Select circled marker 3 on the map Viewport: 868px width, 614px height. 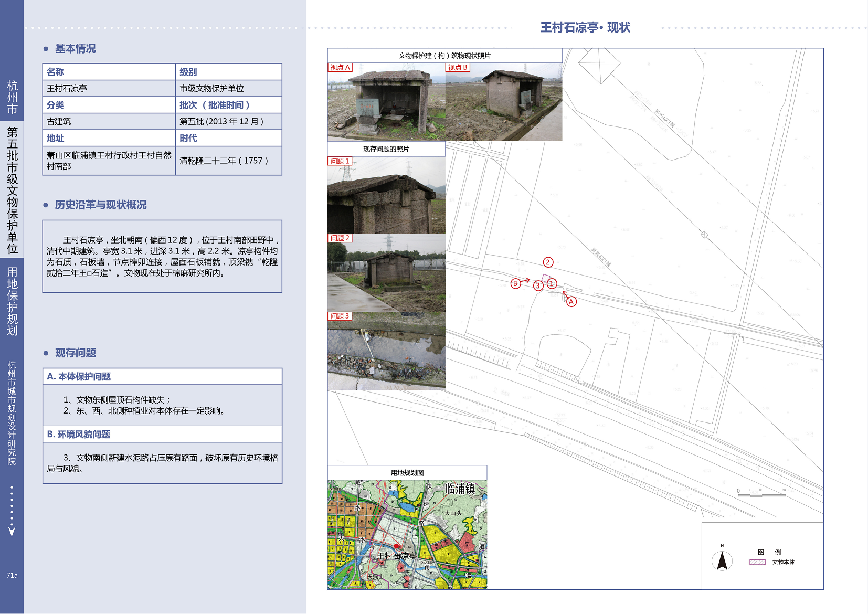click(538, 286)
